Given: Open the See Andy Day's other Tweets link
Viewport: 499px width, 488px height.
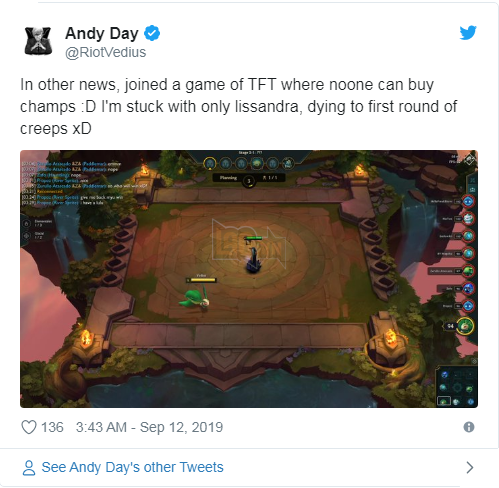Looking at the screenshot, I should [132, 467].
